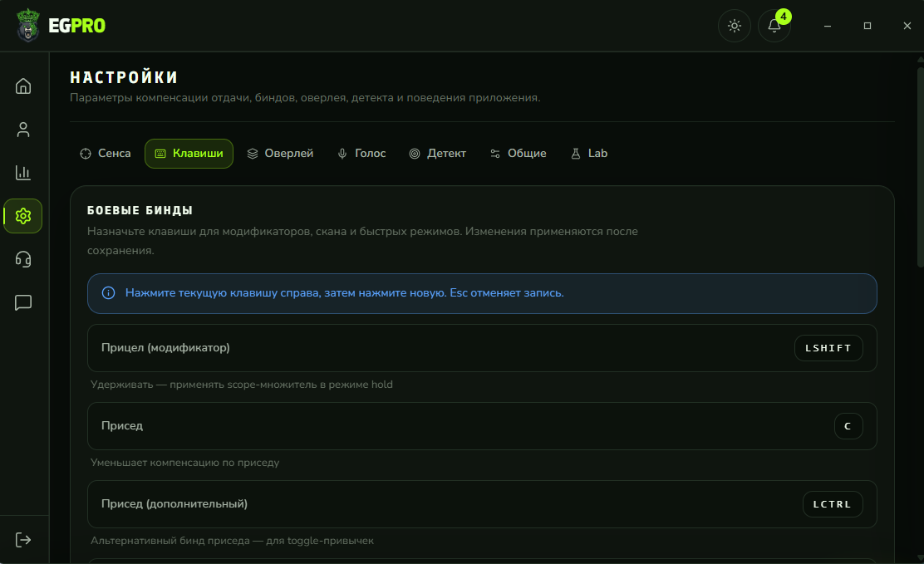
Task: Open the Оверлей tab
Action: [280, 153]
